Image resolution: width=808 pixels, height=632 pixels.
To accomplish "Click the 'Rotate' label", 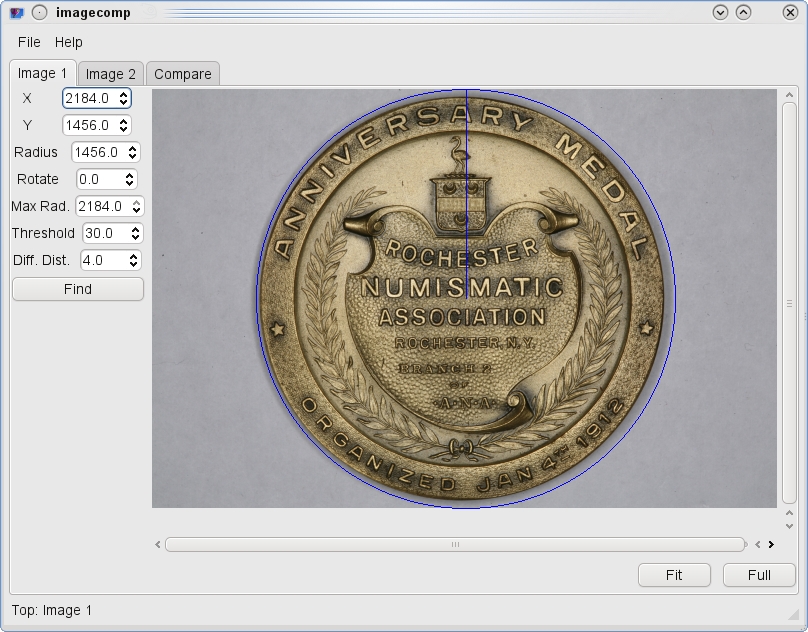I will tap(38, 179).
